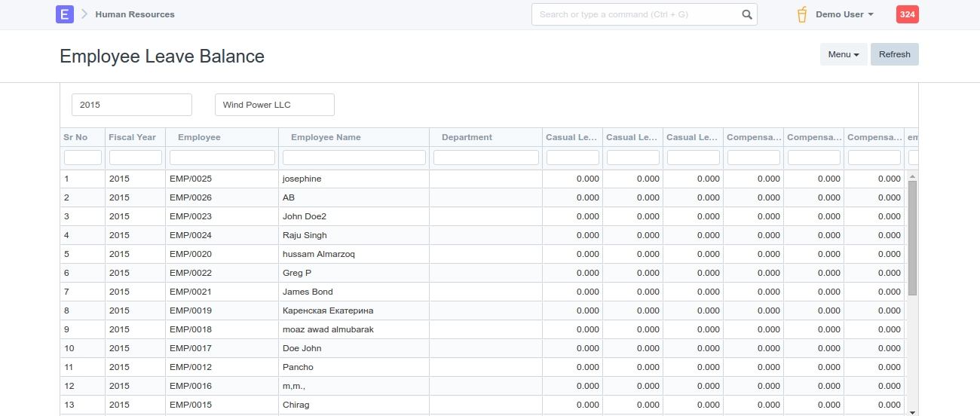The width and height of the screenshot is (980, 416).
Task: Open the Wind Power LLC company filter
Action: (x=274, y=105)
